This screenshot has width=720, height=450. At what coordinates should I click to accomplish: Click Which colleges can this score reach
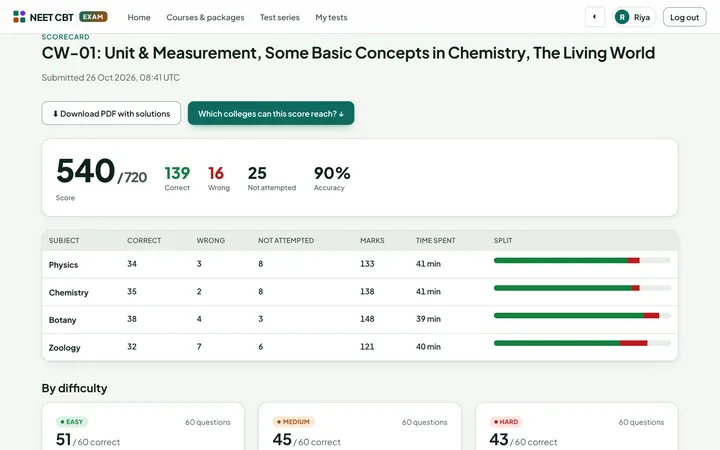pyautogui.click(x=271, y=113)
